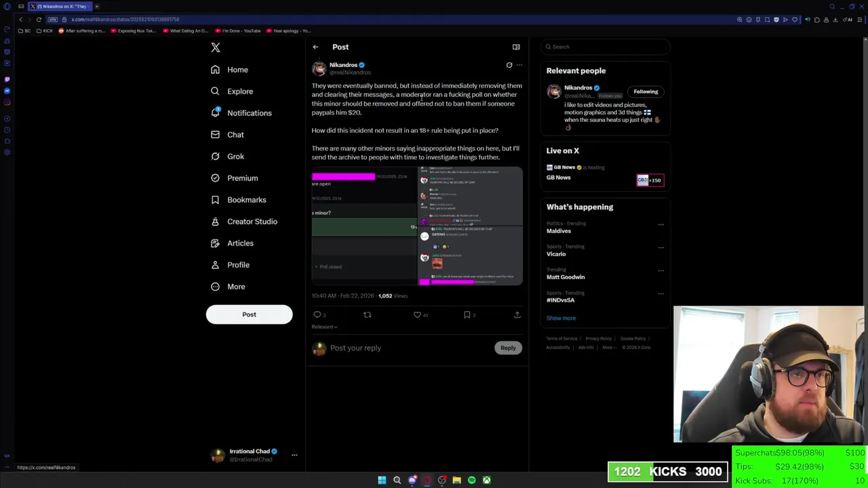868x488 pixels.
Task: Bookmark the post
Action: click(x=467, y=314)
